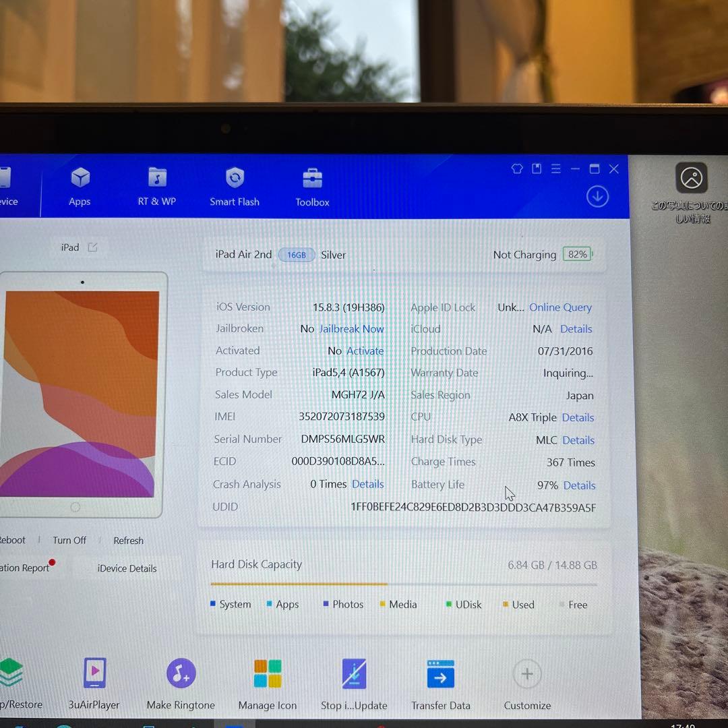Launch 3uAirPlayer from the shortcut bar

click(x=94, y=673)
